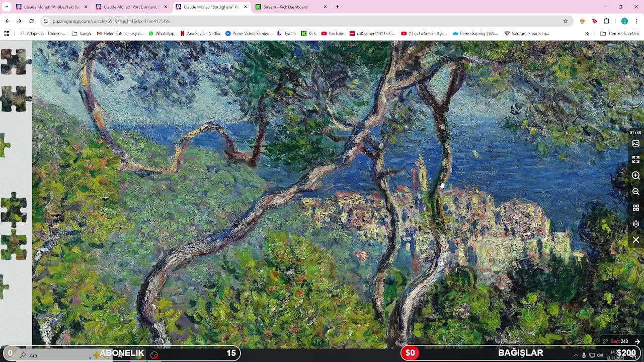Open the WhatsApp bookmark
644x362 pixels.
pos(161,33)
